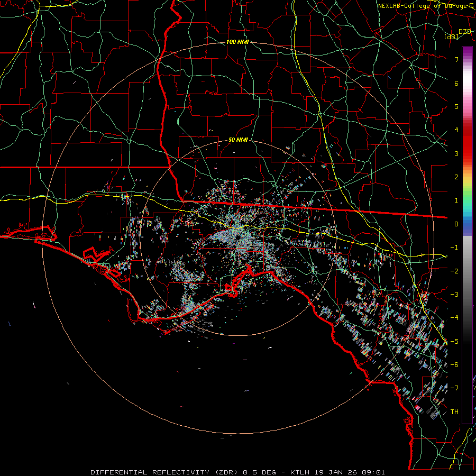
Task: Click the 0 value on the dB scale
Action: tap(456, 224)
